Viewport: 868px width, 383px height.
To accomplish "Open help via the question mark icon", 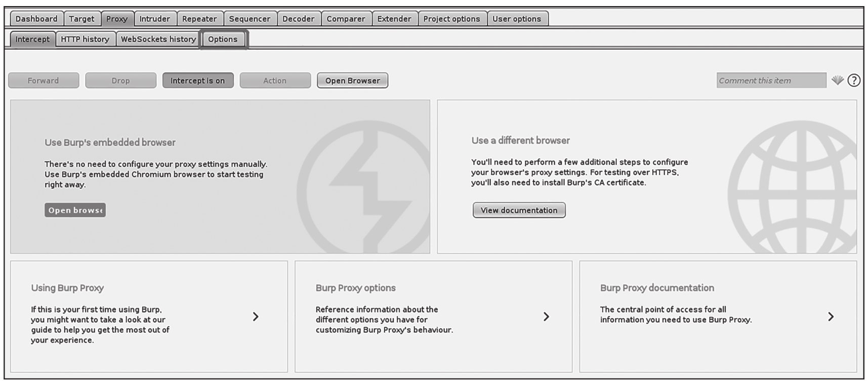I will pos(854,80).
